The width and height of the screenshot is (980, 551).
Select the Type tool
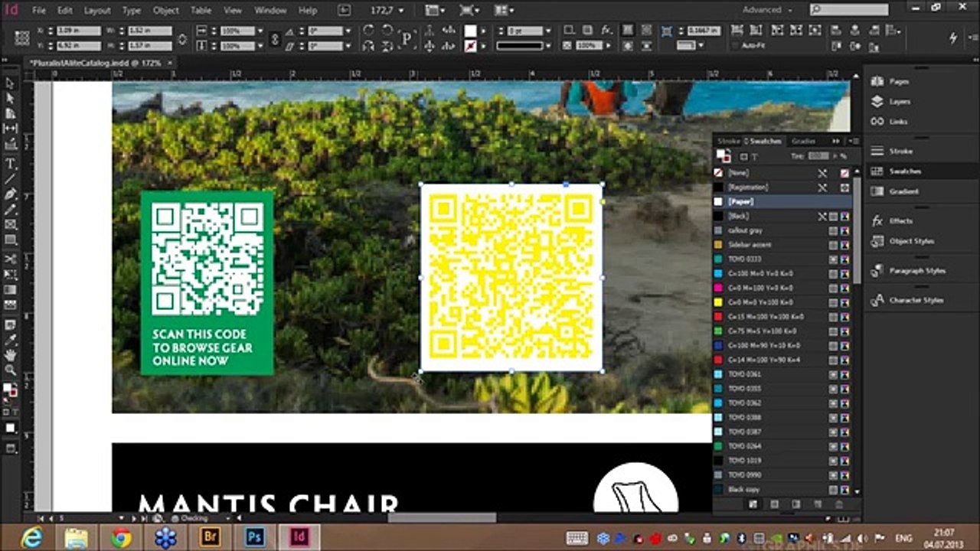(x=10, y=164)
